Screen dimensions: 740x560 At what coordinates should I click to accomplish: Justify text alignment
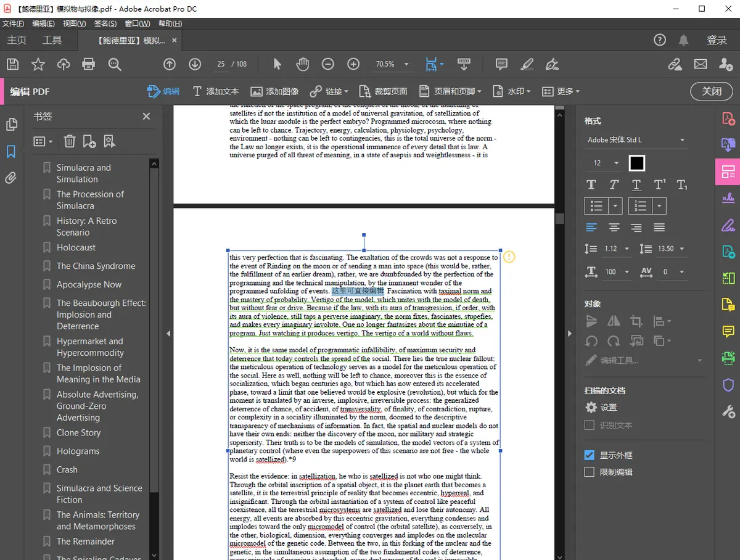pos(659,228)
